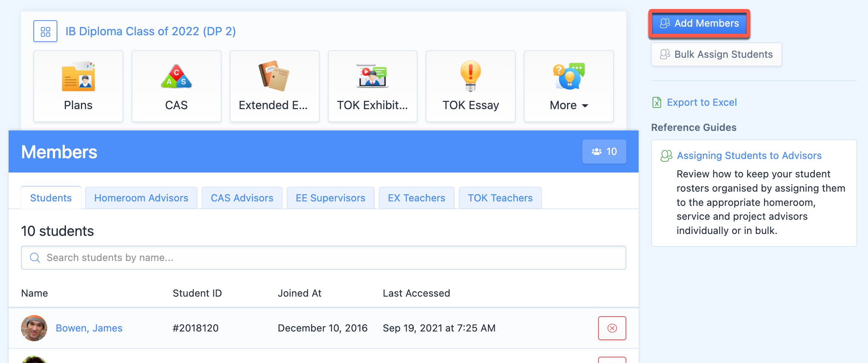Image resolution: width=868 pixels, height=363 pixels.
Task: Open the TOK Exhibition presentation card
Action: click(x=373, y=86)
